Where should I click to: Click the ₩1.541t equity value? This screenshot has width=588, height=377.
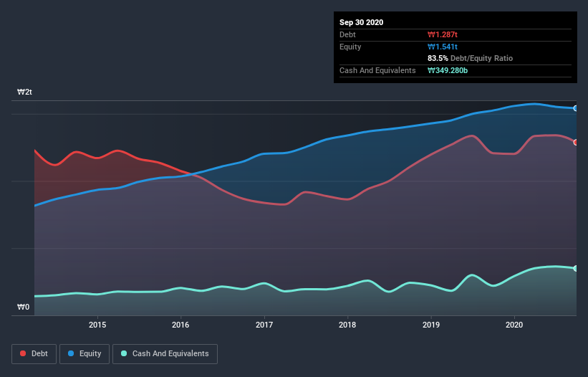coord(443,47)
